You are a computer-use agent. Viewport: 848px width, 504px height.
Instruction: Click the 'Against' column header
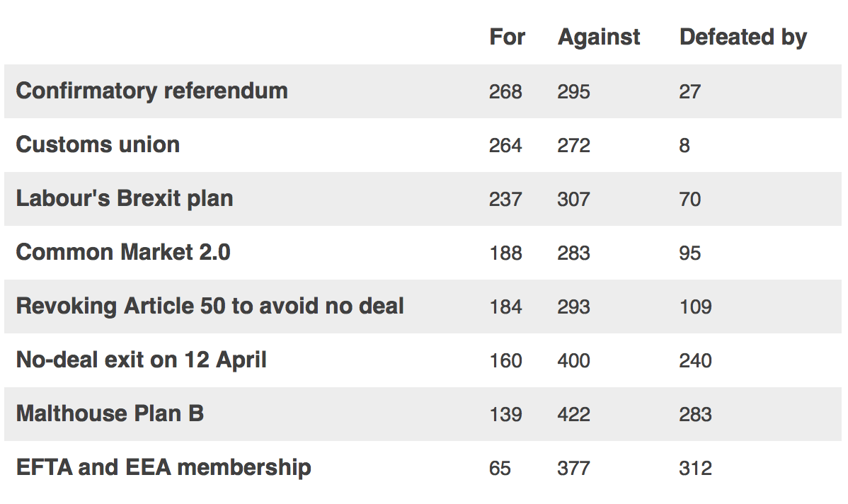tap(599, 38)
